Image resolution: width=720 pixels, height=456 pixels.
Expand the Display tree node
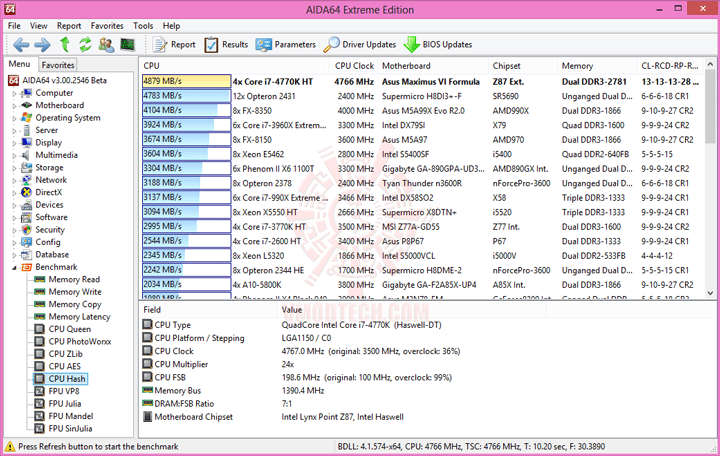click(14, 143)
